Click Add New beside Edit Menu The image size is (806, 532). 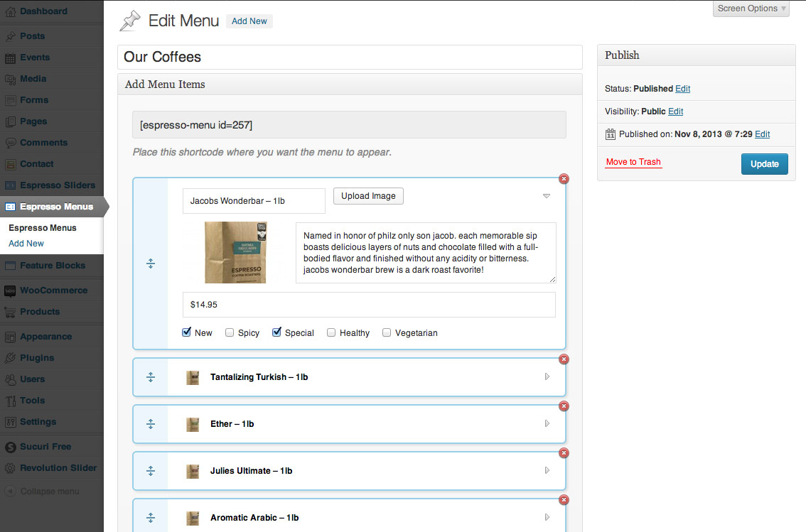249,21
